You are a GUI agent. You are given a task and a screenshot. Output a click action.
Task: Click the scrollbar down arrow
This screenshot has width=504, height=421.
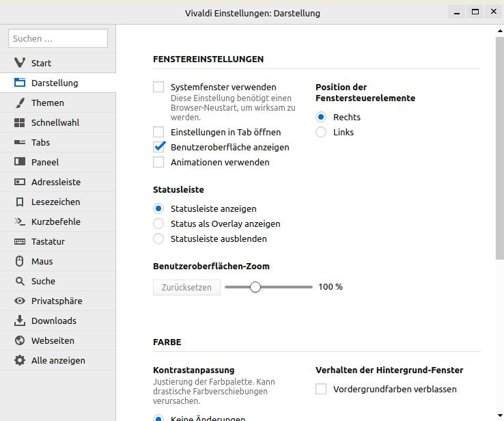pyautogui.click(x=500, y=416)
